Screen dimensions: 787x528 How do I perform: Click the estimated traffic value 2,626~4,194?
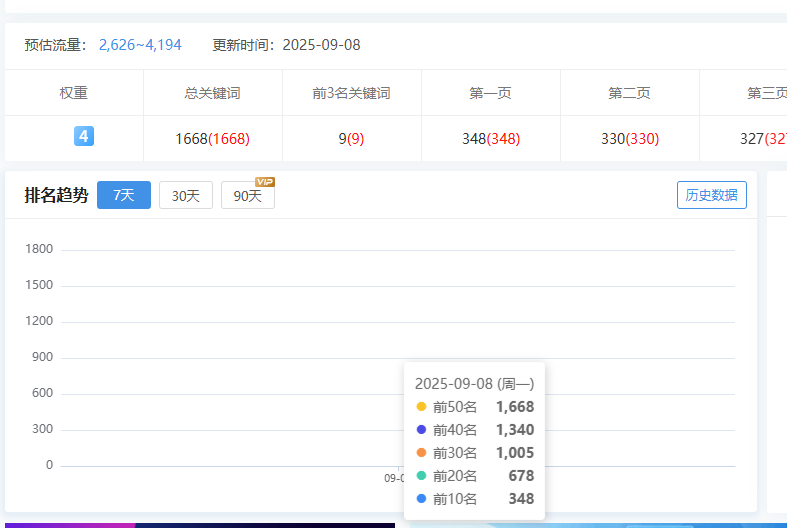[x=140, y=45]
